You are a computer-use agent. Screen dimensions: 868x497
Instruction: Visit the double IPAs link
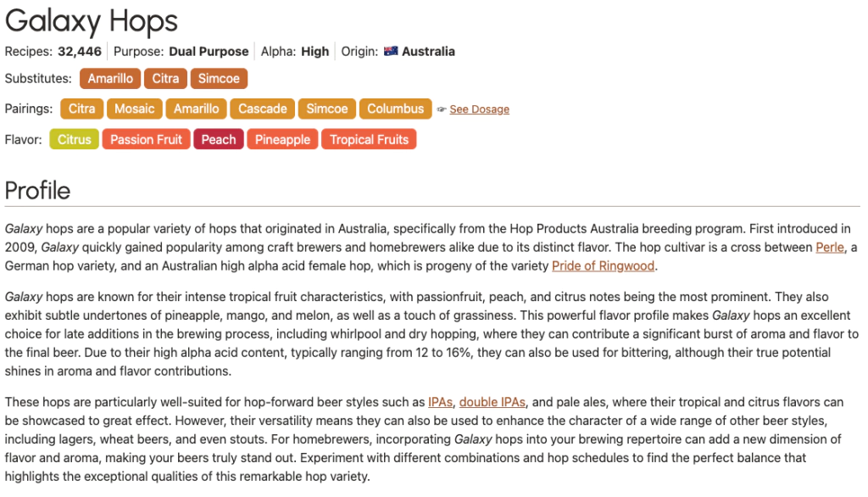[492, 401]
